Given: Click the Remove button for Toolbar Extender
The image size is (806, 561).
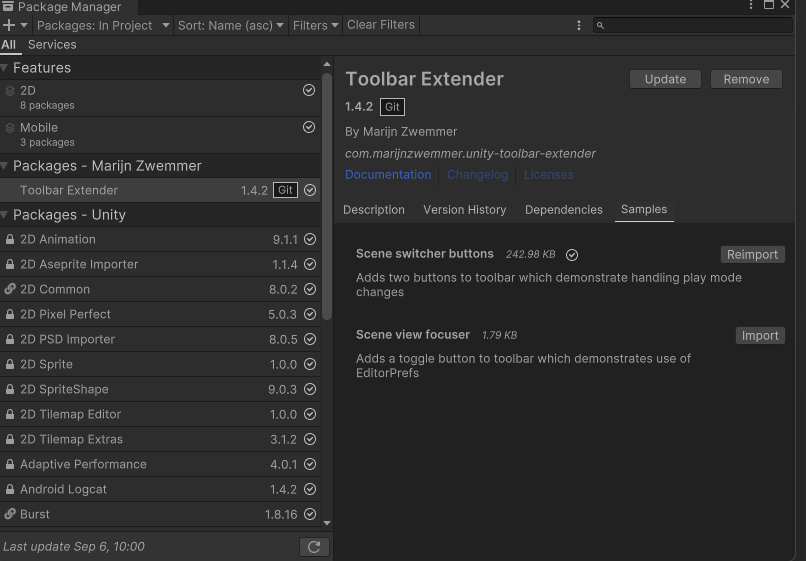Looking at the screenshot, I should pyautogui.click(x=746, y=79).
